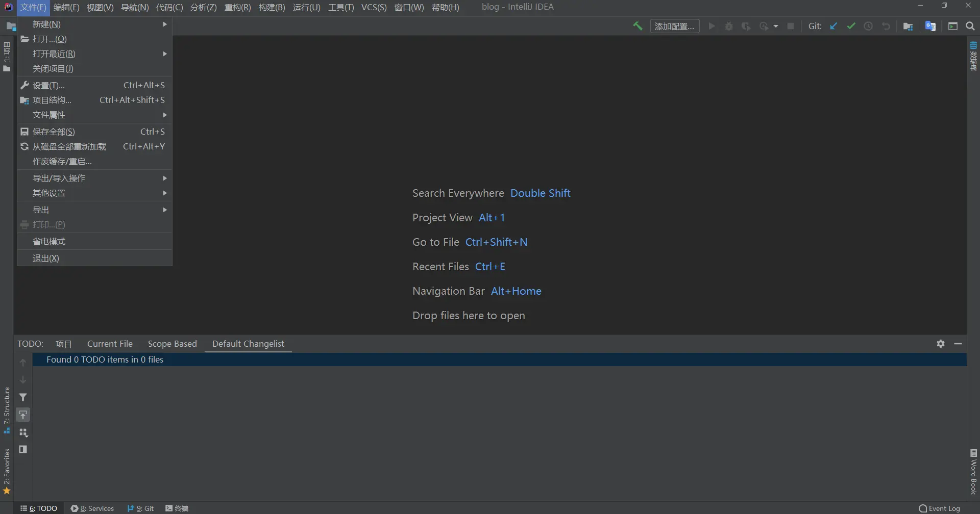This screenshot has width=980, height=514.
Task: Run the project with the green play icon
Action: pos(712,26)
